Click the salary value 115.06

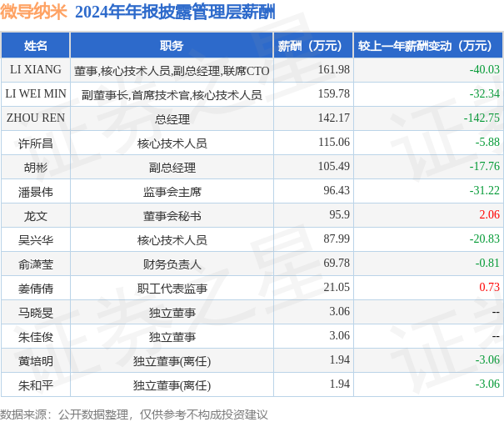pyautogui.click(x=334, y=142)
